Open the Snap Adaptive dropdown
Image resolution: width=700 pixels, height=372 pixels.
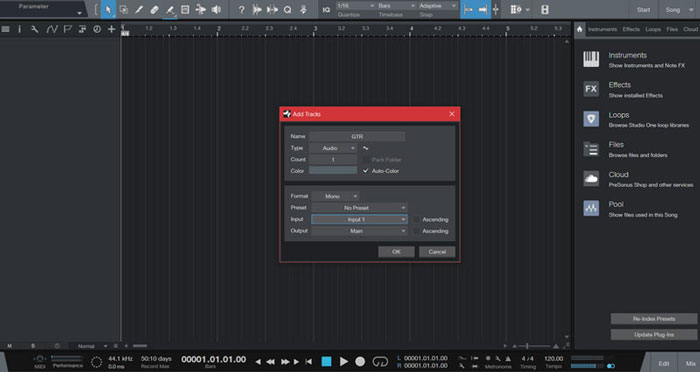point(438,6)
